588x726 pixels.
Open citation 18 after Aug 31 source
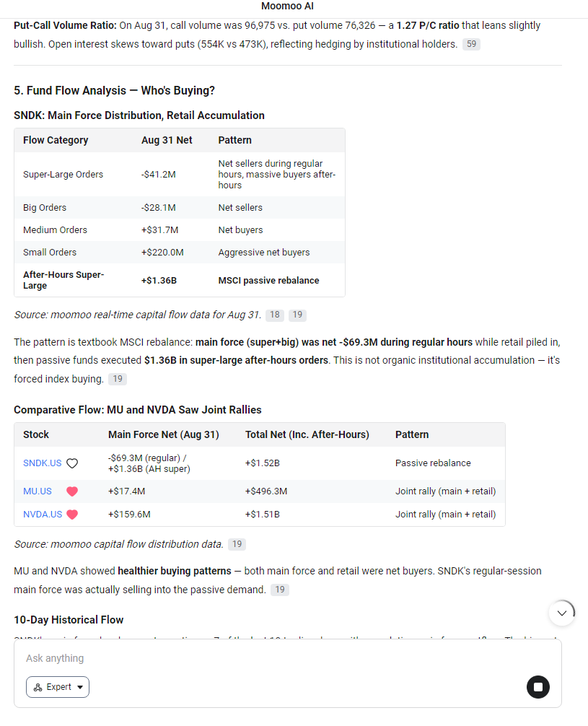[x=275, y=315]
